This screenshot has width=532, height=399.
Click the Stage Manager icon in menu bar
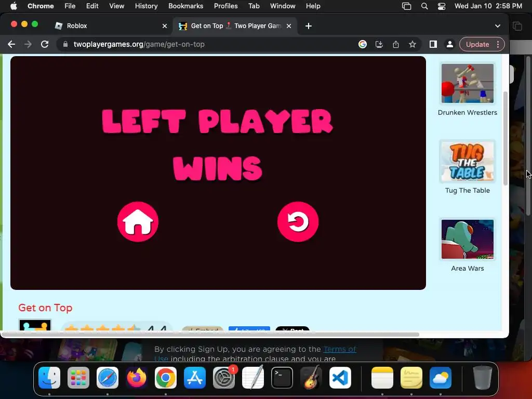(406, 6)
